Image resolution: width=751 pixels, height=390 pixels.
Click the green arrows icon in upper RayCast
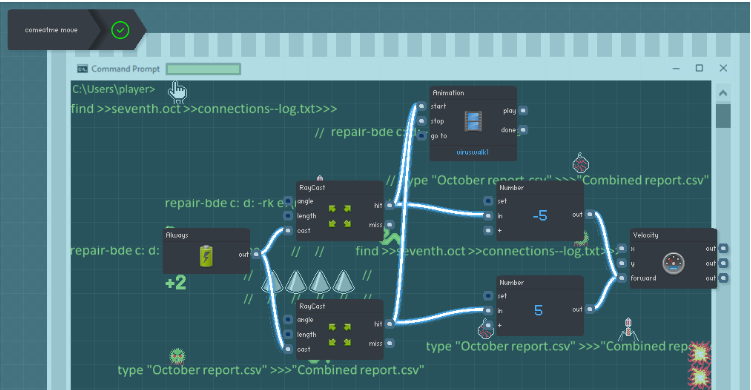click(x=340, y=216)
